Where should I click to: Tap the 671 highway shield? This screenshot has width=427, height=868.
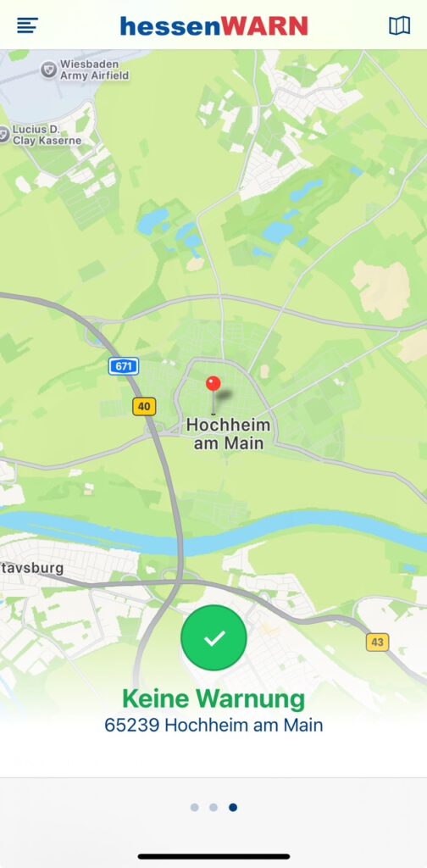coord(124,366)
